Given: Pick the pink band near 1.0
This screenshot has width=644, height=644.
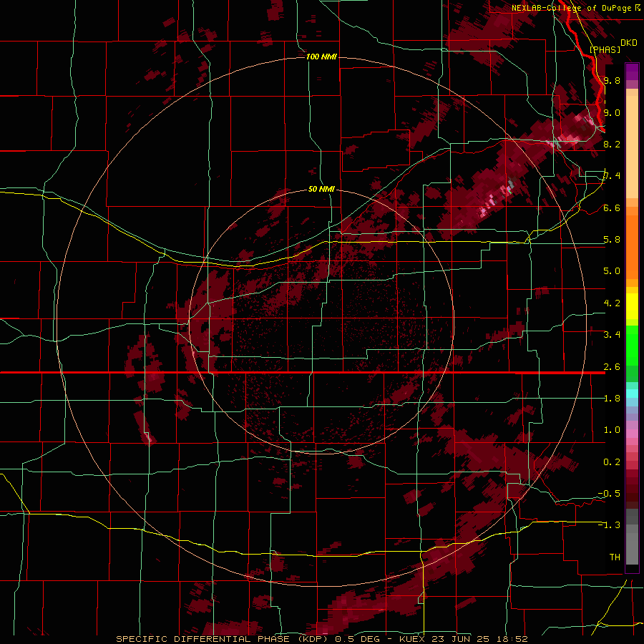Looking at the screenshot, I should 632,434.
